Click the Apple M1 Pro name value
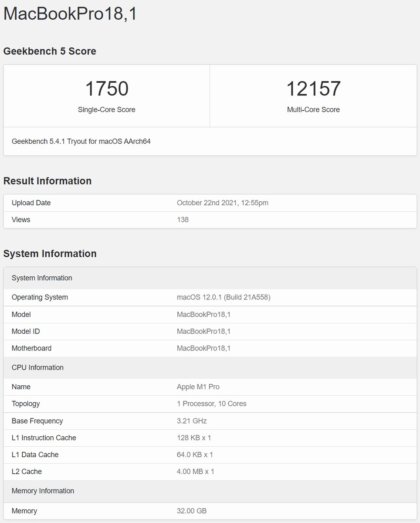 click(198, 387)
